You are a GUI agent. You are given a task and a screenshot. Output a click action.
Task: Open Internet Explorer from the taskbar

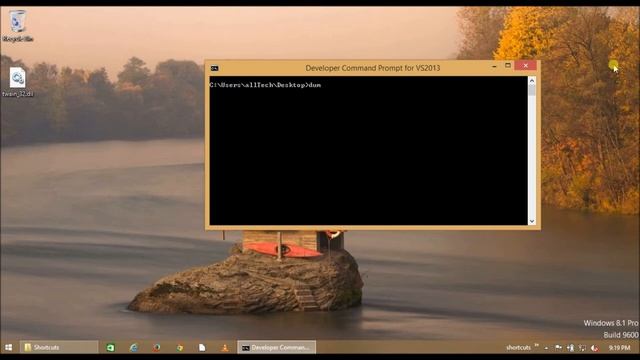tap(133, 348)
